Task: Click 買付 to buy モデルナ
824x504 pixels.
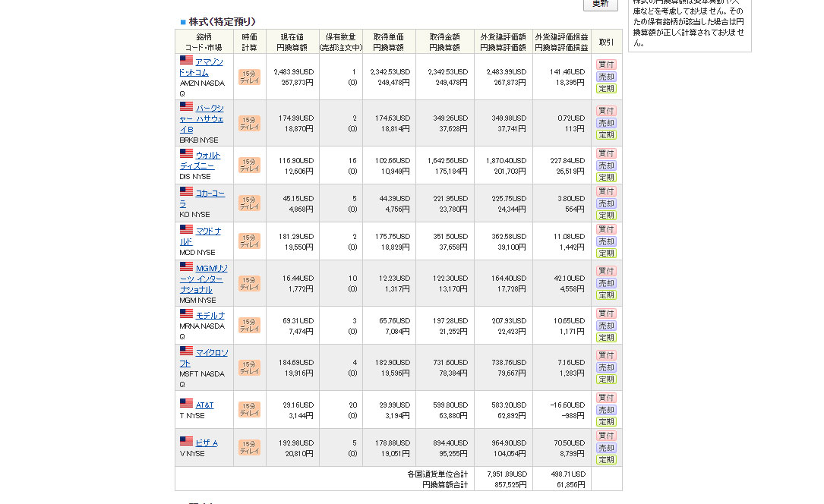Action: (606, 313)
